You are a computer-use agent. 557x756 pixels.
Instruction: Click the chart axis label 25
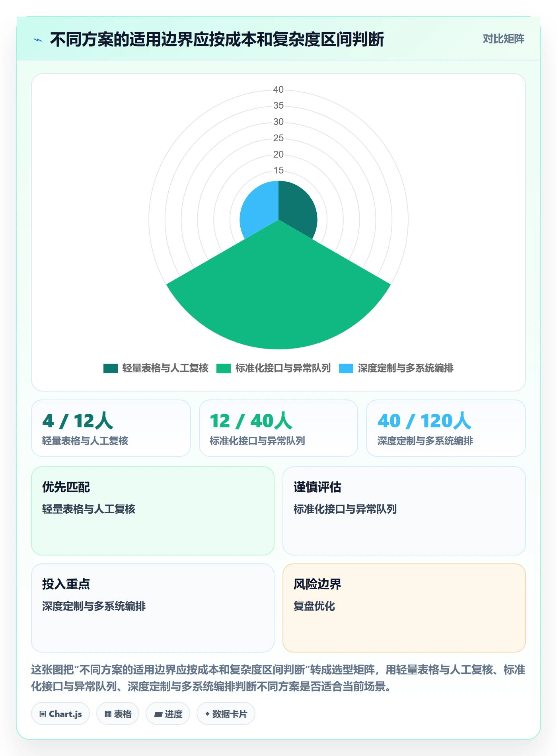point(278,138)
